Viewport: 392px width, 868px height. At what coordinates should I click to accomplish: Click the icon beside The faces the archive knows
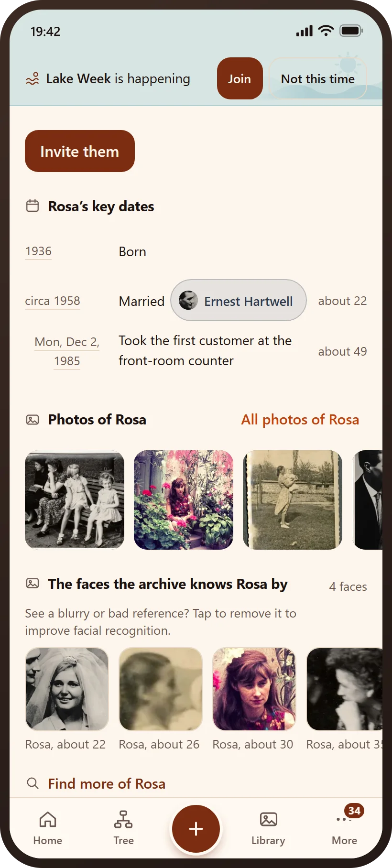(x=33, y=583)
